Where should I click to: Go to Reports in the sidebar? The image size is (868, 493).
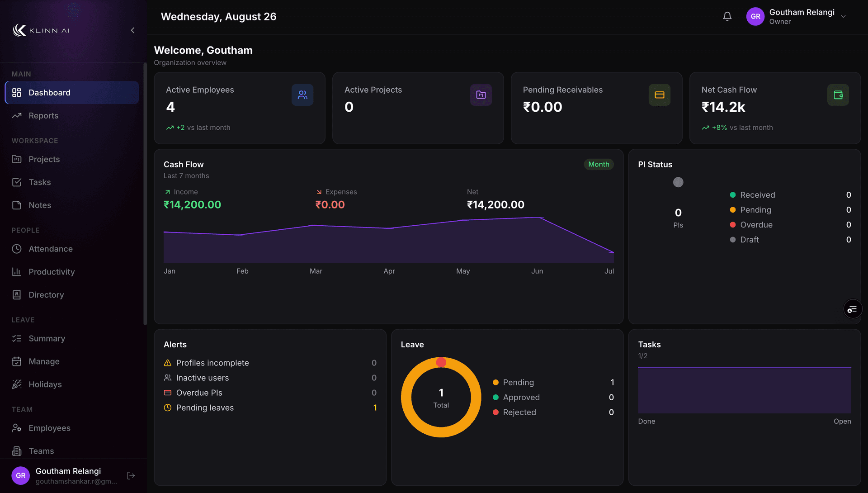tap(72, 116)
